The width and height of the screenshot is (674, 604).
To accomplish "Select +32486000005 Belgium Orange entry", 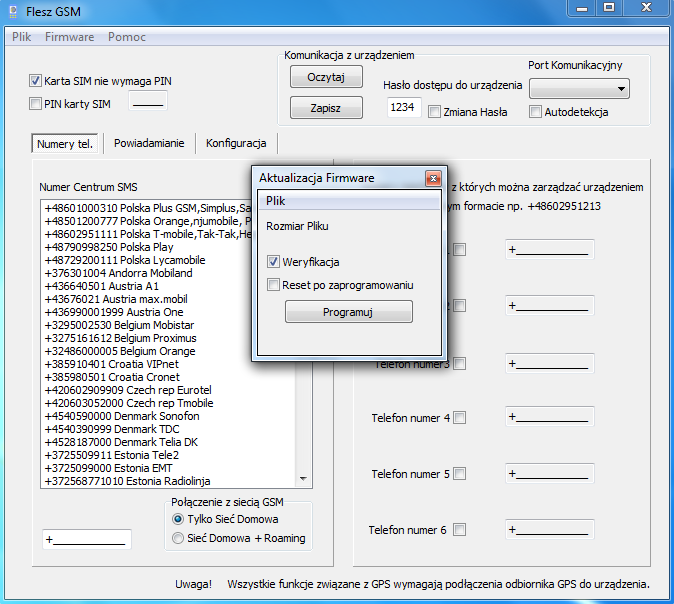I will pyautogui.click(x=120, y=351).
